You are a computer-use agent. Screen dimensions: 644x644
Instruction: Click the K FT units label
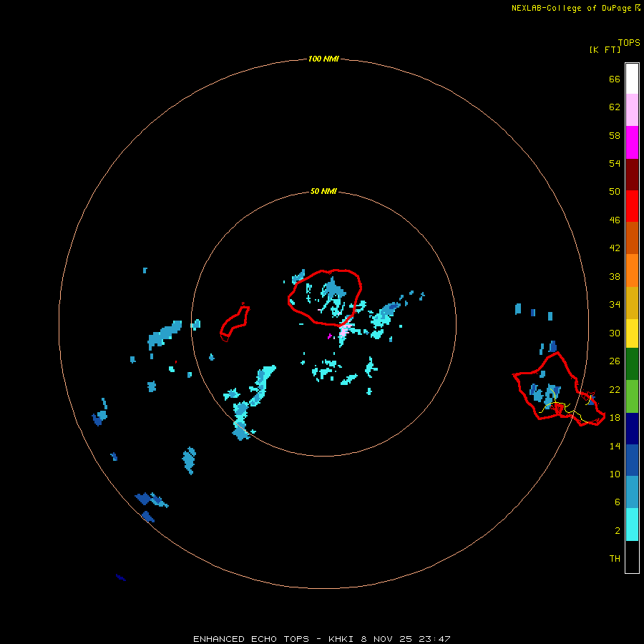[x=605, y=49]
